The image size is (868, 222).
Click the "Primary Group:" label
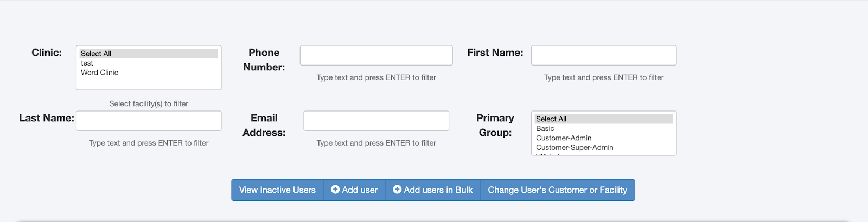point(495,125)
